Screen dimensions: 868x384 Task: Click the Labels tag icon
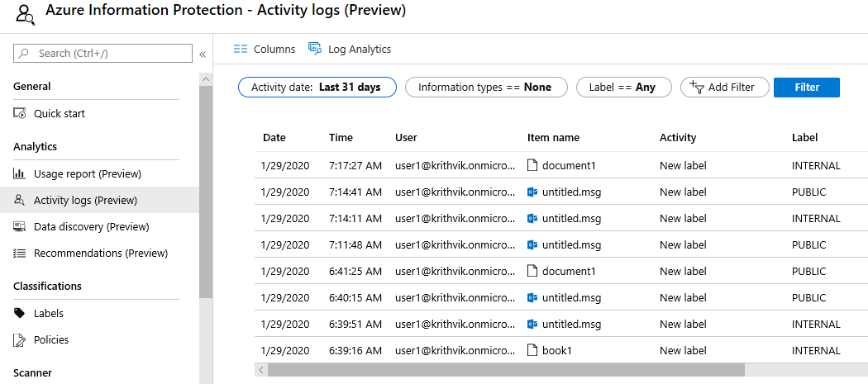[x=19, y=313]
